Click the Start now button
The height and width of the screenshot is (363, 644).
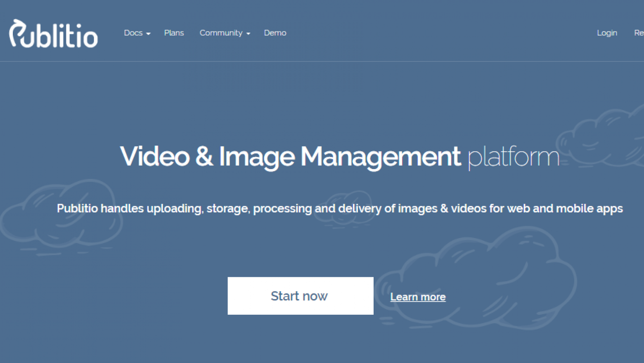pyautogui.click(x=301, y=296)
